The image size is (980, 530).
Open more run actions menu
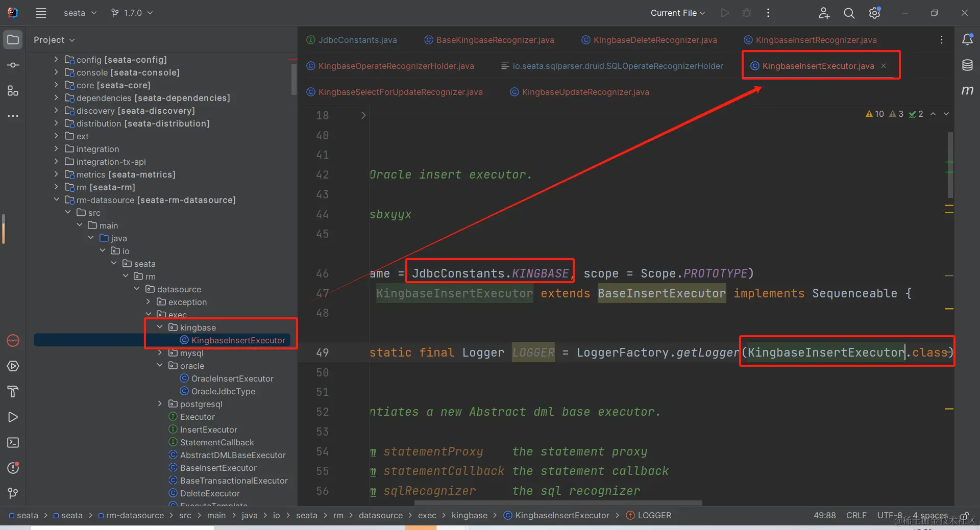click(768, 13)
